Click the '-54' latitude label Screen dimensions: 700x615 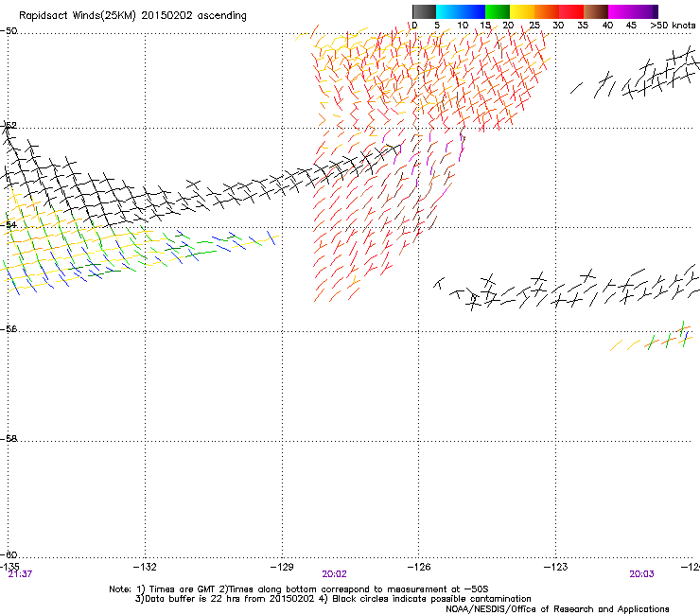click(9, 224)
